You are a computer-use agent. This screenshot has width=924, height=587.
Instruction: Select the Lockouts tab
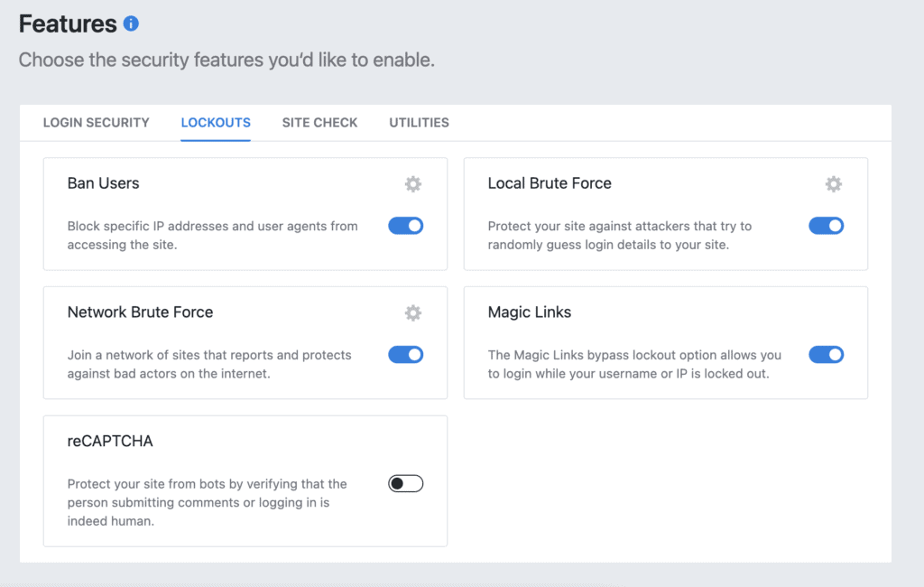coord(216,123)
